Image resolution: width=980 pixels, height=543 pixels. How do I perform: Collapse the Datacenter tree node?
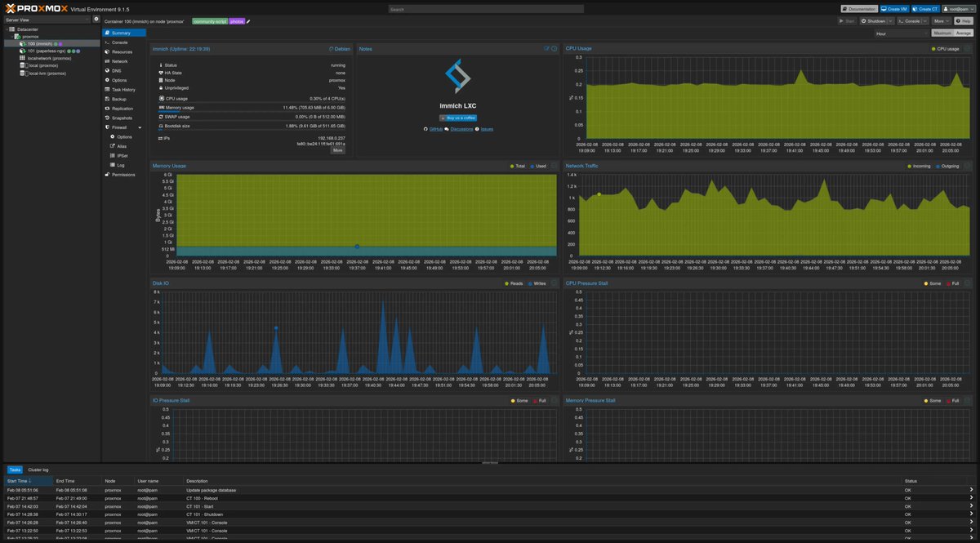click(x=7, y=29)
